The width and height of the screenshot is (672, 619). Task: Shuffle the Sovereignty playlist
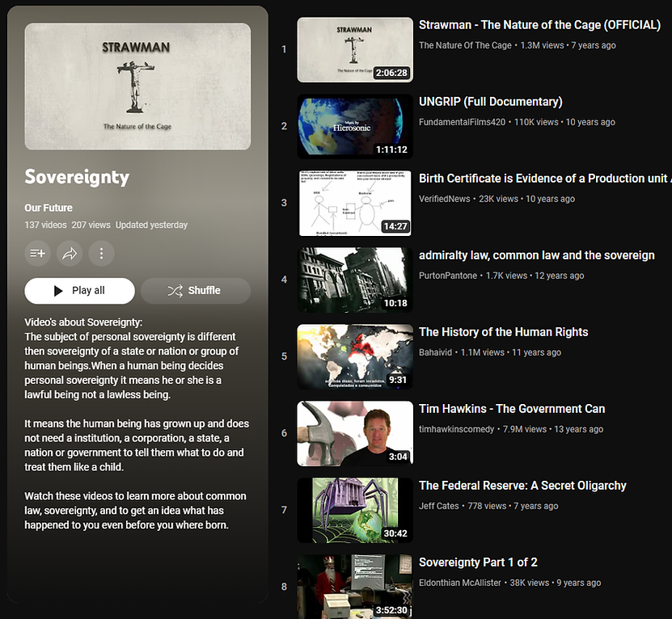pos(195,291)
